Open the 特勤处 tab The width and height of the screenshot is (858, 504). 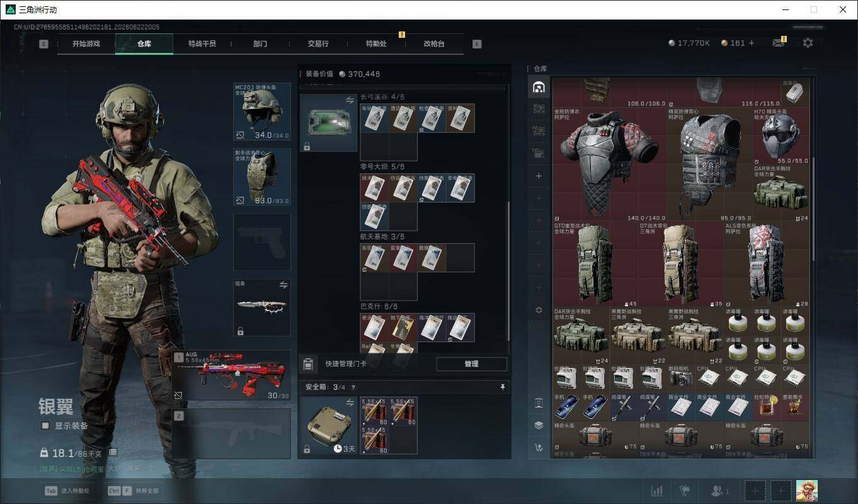click(x=376, y=44)
